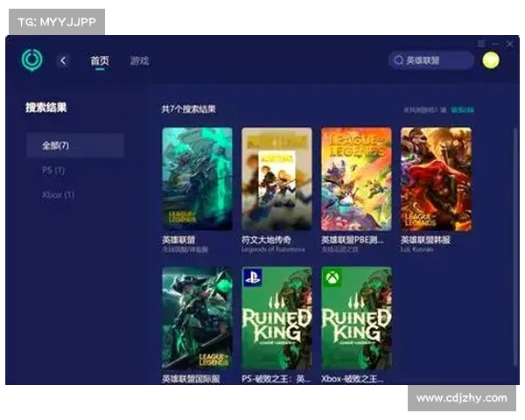Select the 全部(7) filter

coord(74,145)
